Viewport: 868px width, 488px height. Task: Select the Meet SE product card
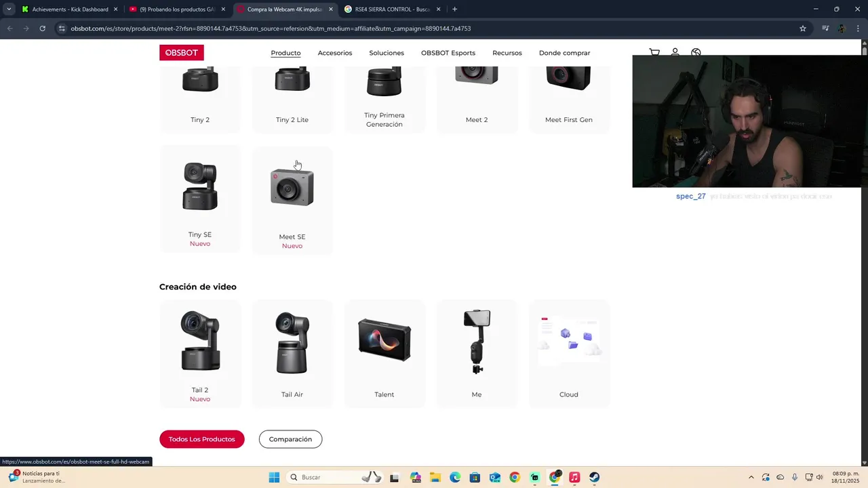pyautogui.click(x=292, y=199)
